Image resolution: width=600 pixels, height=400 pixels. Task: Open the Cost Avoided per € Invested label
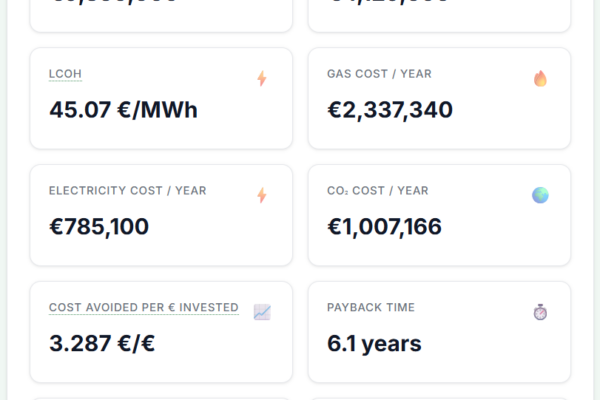point(143,308)
